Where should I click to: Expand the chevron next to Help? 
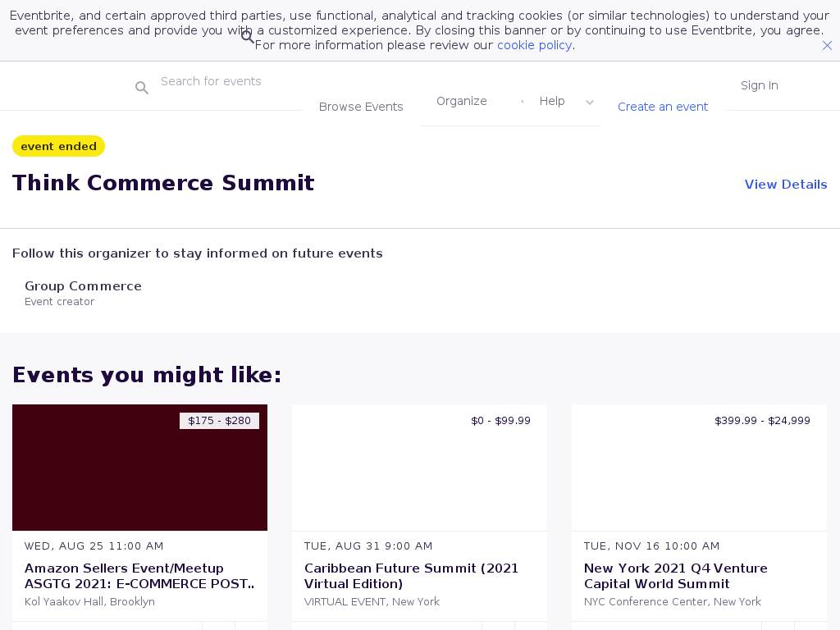589,103
